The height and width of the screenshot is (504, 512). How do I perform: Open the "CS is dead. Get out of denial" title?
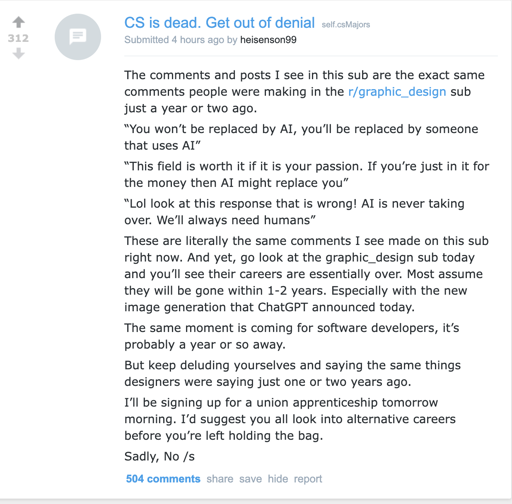[x=219, y=23]
